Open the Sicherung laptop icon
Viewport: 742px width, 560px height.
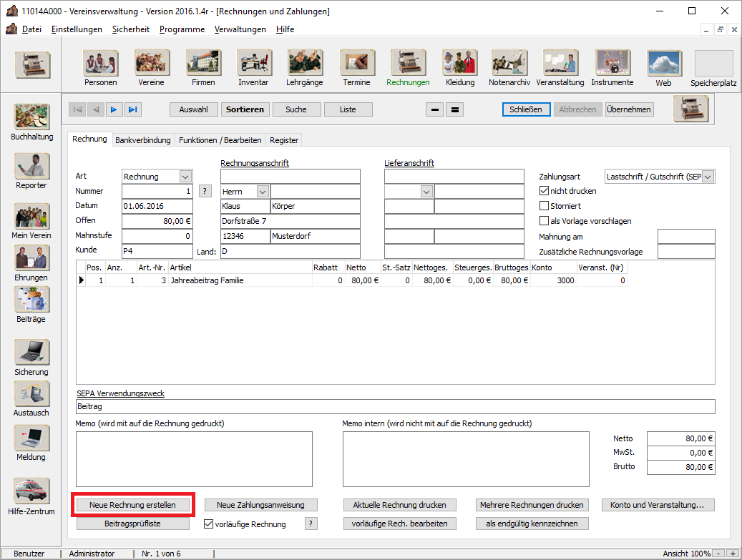tap(31, 353)
